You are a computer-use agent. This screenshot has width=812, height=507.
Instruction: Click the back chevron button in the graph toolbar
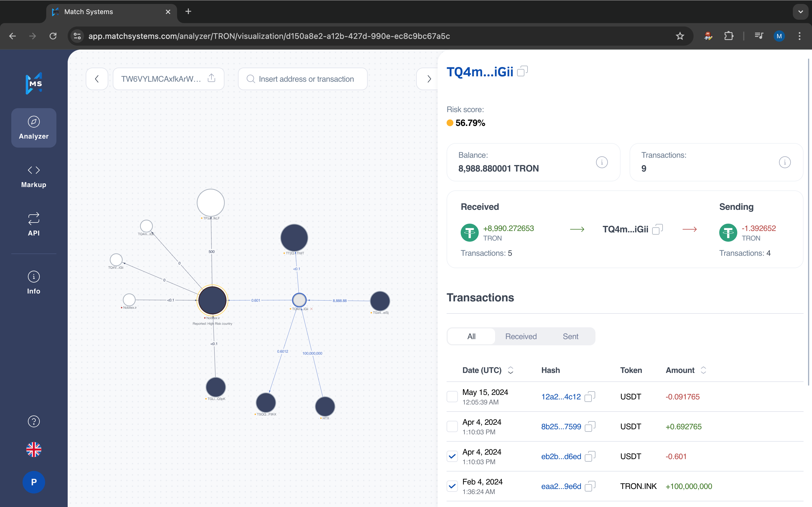97,79
